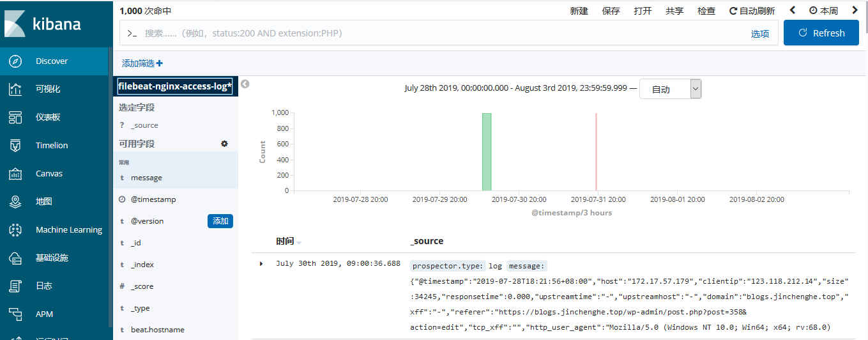Open the Discover compass icon
The height and width of the screenshot is (340, 868).
(16, 61)
